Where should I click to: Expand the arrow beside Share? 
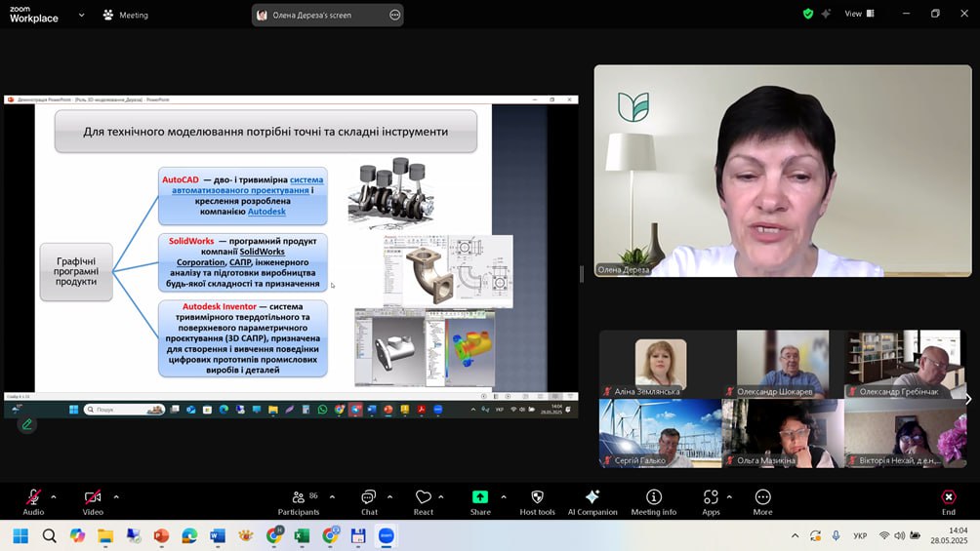(x=504, y=497)
